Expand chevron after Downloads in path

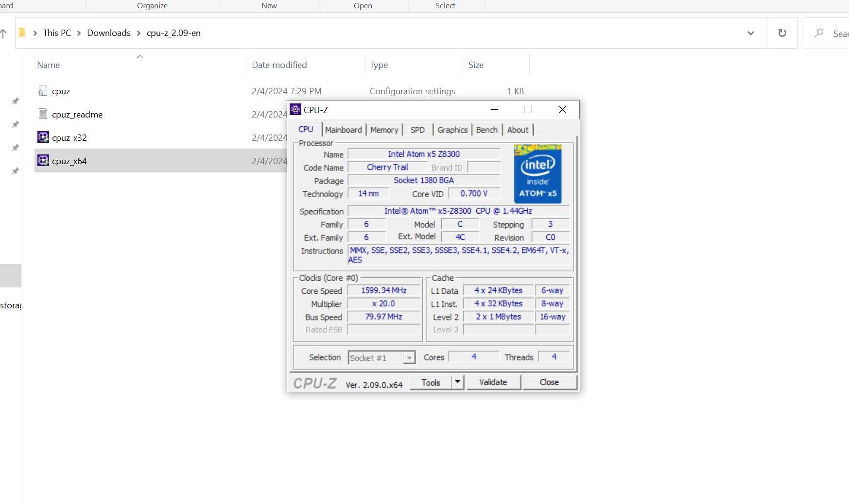point(139,33)
